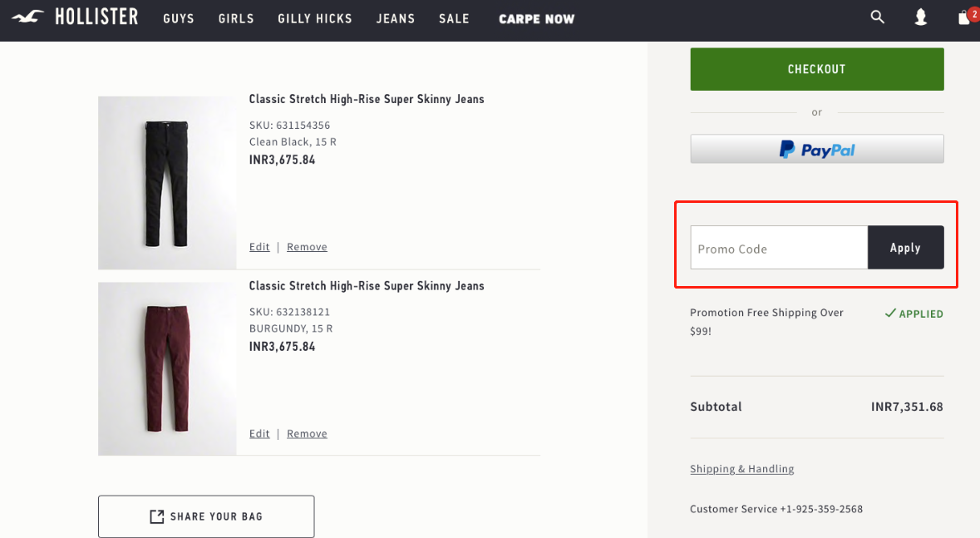
Task: Edit the Clean Black jeans item
Action: [x=259, y=246]
